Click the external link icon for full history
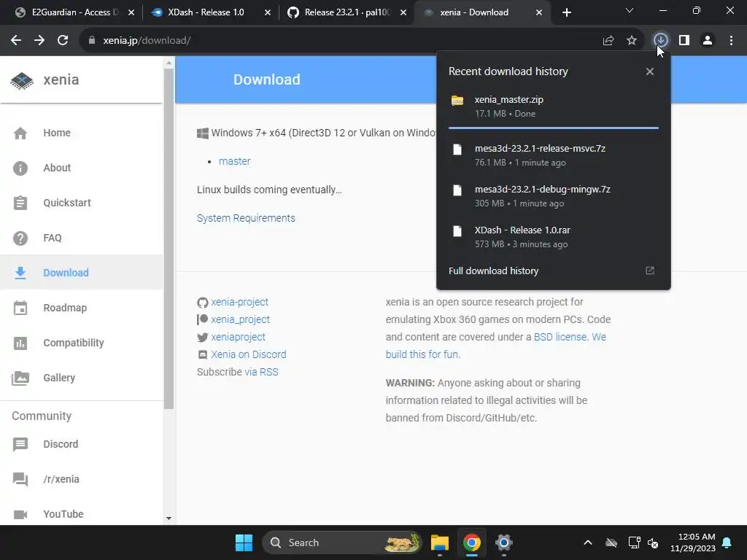 pos(650,271)
